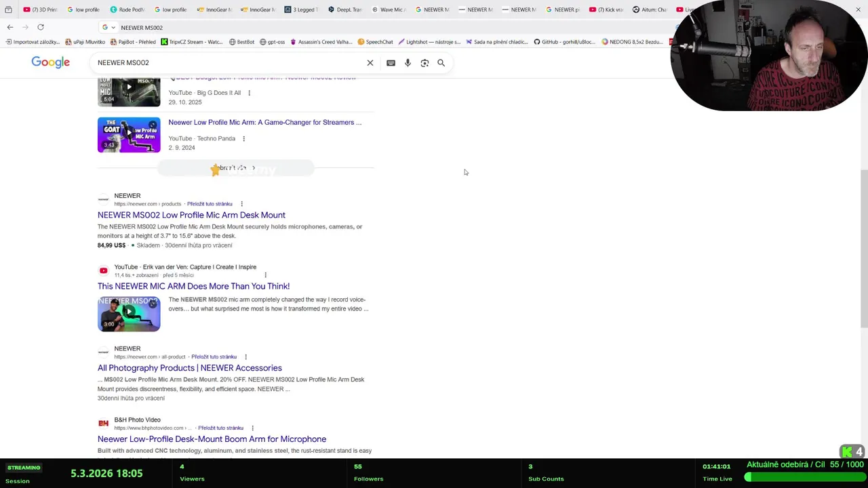Click the '84,99 US$' price text

point(111,245)
